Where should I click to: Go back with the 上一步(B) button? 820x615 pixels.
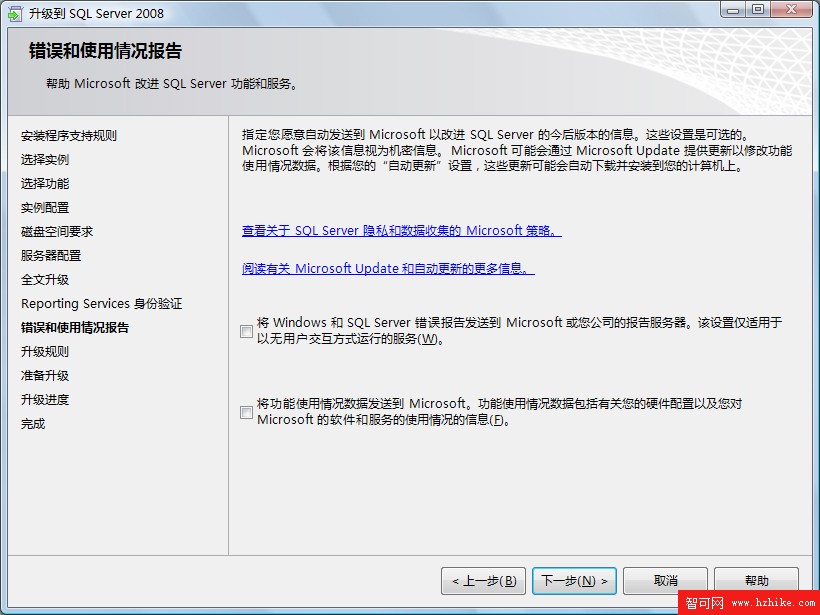484,580
